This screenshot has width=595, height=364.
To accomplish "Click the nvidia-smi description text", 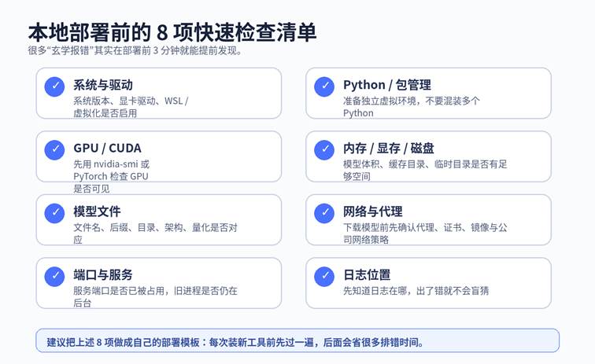I will [111, 164].
